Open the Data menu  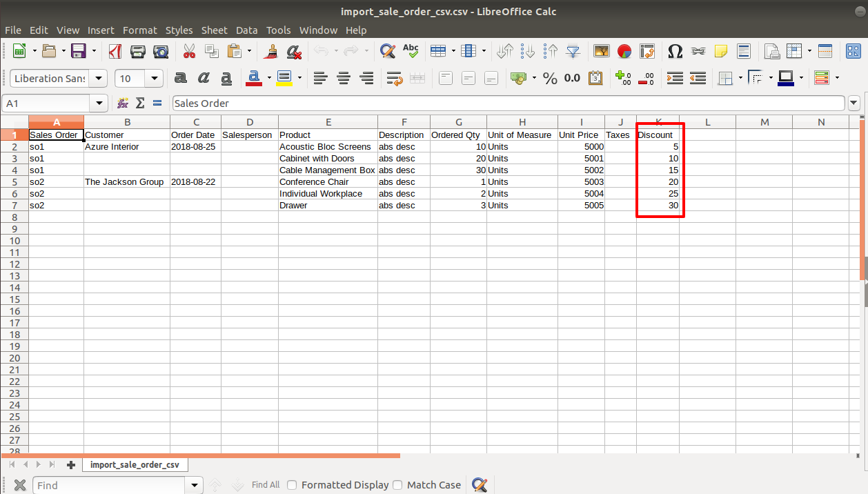[x=246, y=30]
